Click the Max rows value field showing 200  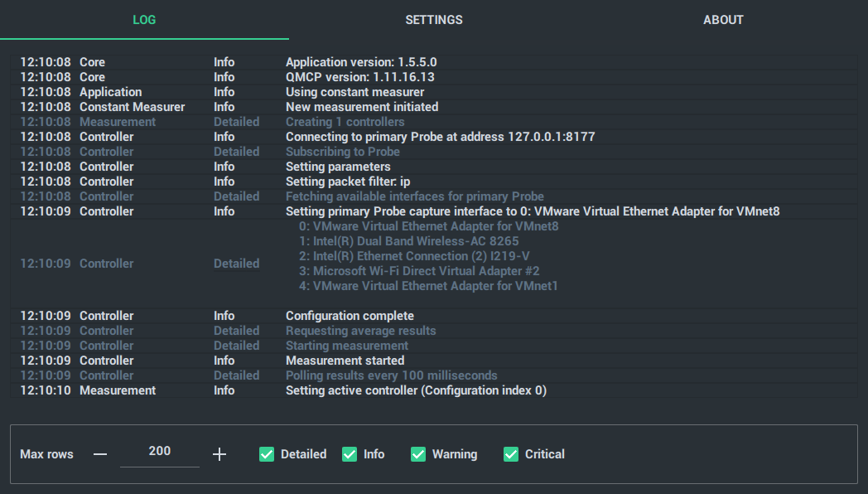pyautogui.click(x=159, y=452)
